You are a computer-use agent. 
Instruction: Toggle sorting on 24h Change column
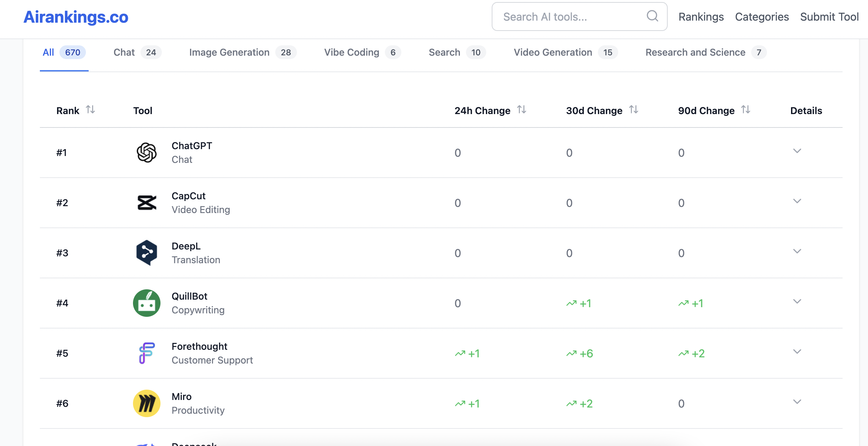tap(522, 110)
